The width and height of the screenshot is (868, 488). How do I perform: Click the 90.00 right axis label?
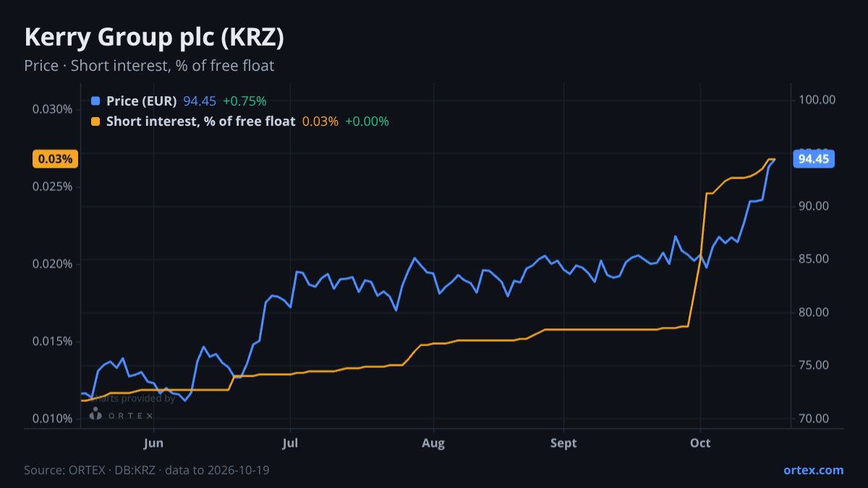[814, 206]
